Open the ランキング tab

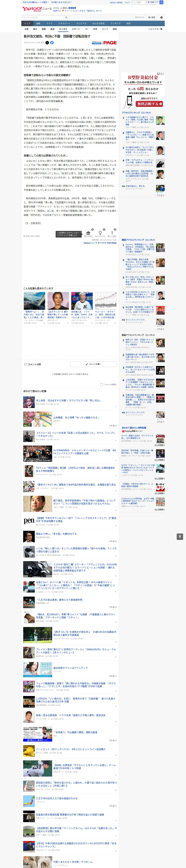[x=115, y=24]
